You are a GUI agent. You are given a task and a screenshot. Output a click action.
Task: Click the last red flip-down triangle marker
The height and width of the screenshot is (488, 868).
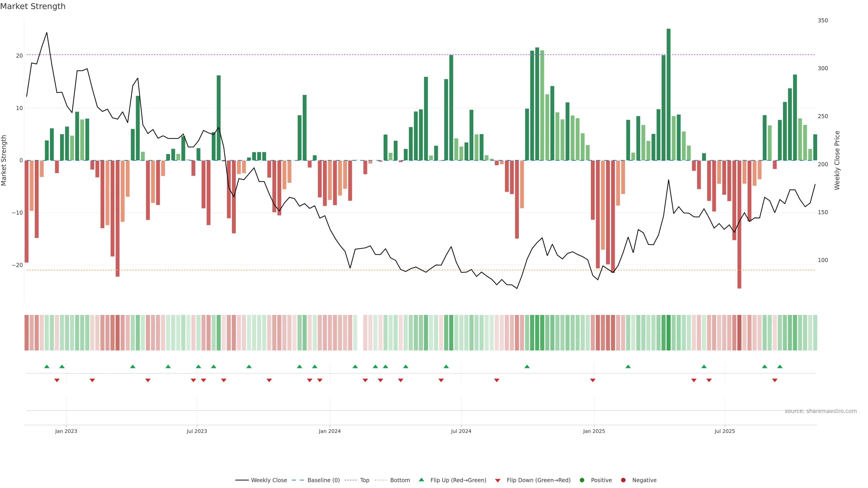[775, 380]
